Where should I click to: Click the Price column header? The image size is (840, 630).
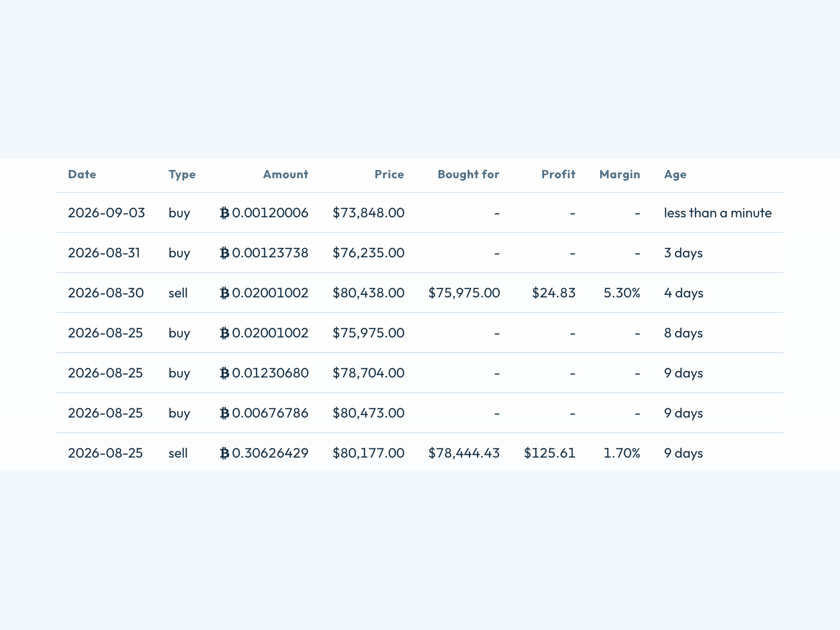389,174
